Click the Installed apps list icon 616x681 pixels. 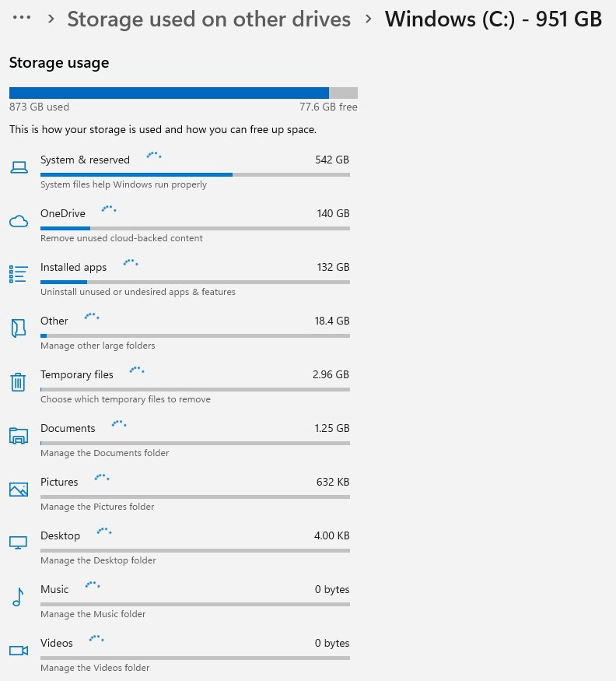(x=18, y=274)
